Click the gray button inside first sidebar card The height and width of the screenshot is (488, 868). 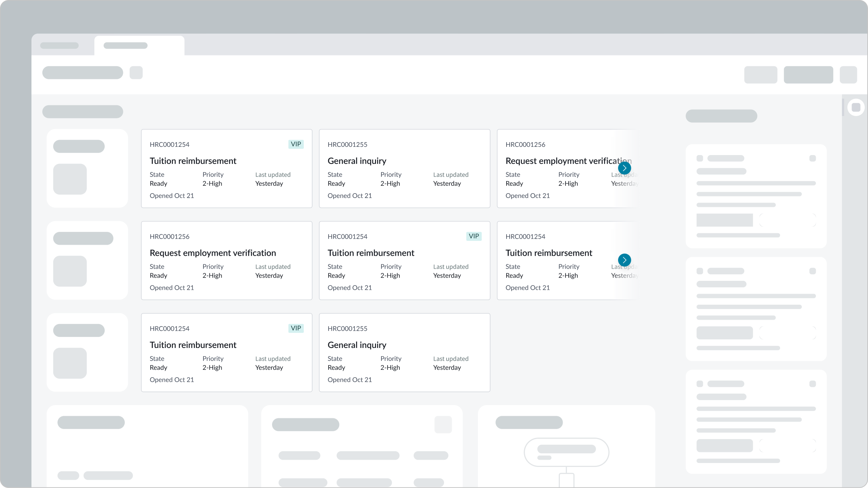724,220
